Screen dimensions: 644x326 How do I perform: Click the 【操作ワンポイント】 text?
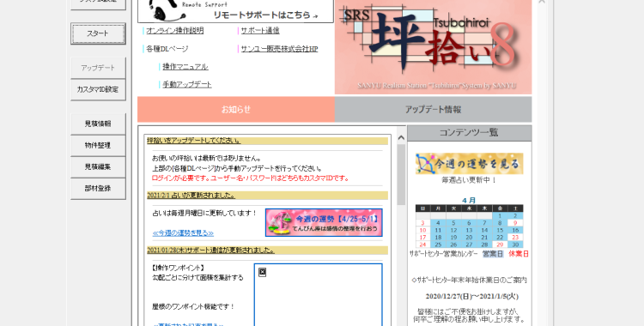(179, 269)
